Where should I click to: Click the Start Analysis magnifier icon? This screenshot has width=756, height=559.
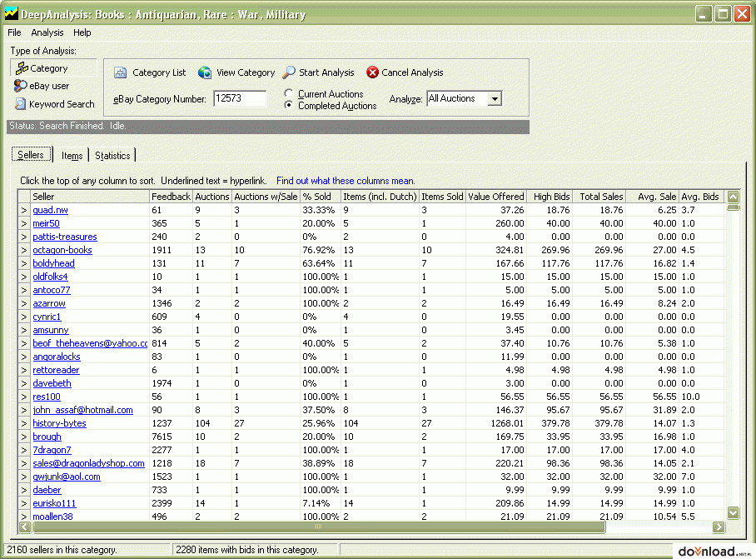coord(289,72)
